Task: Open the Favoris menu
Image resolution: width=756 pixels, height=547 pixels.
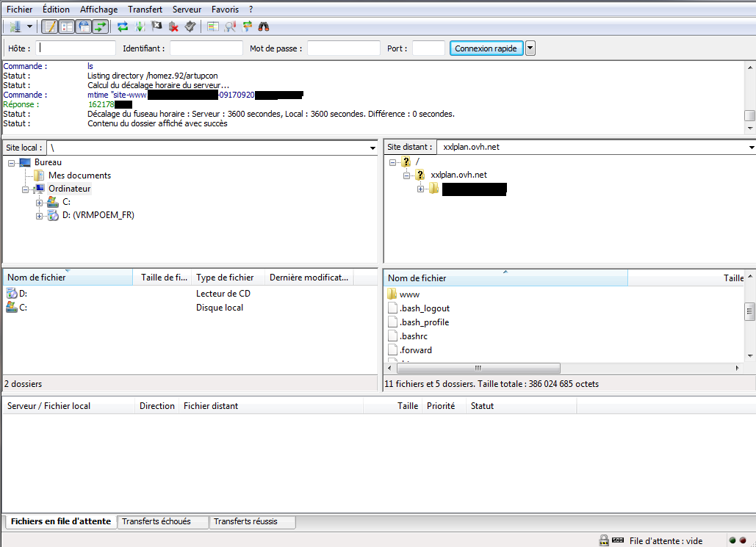Action: (x=225, y=9)
